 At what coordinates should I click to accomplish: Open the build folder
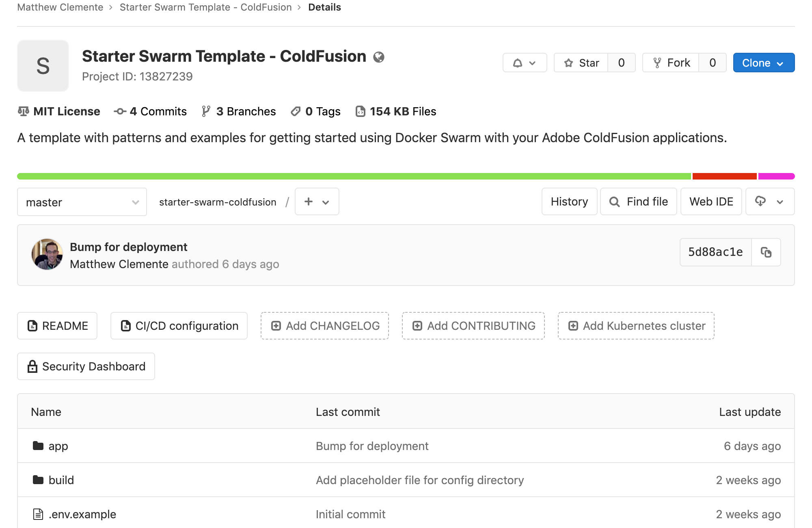[61, 480]
